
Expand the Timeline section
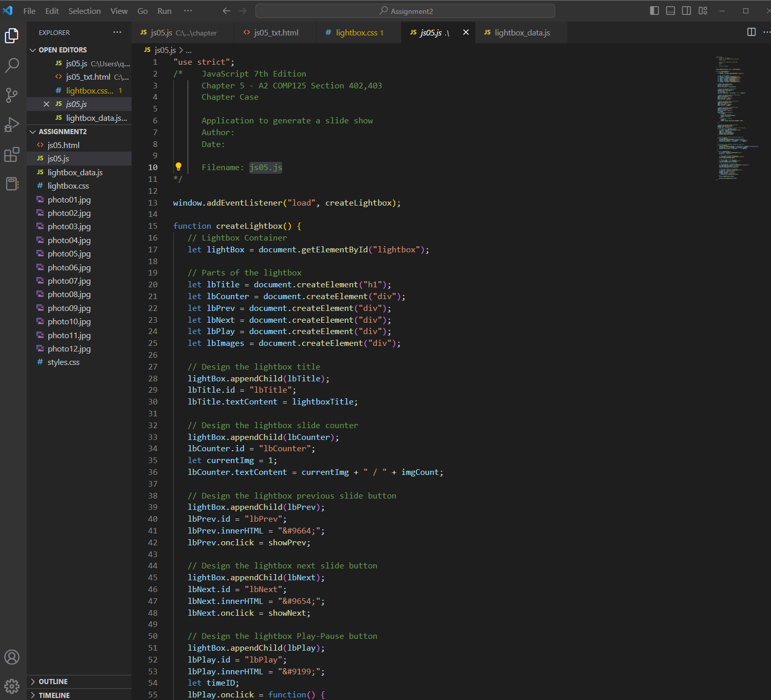tap(79, 695)
